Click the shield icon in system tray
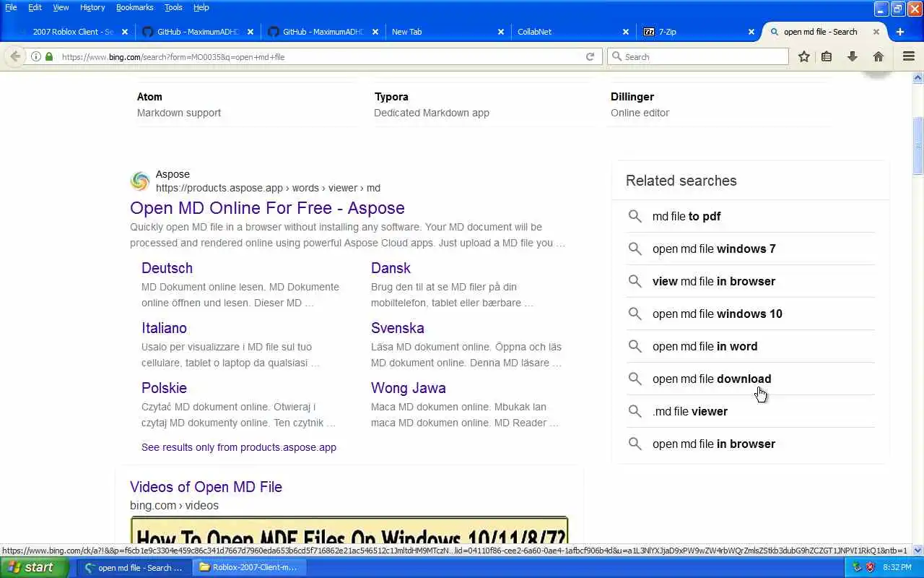Viewport: 924px width, 578px height. tap(870, 567)
